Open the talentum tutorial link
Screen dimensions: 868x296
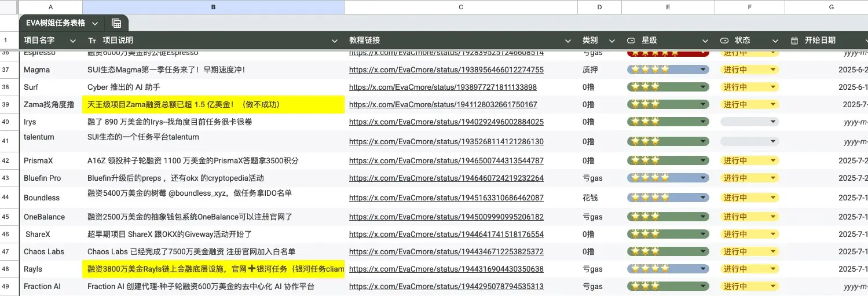(446, 141)
